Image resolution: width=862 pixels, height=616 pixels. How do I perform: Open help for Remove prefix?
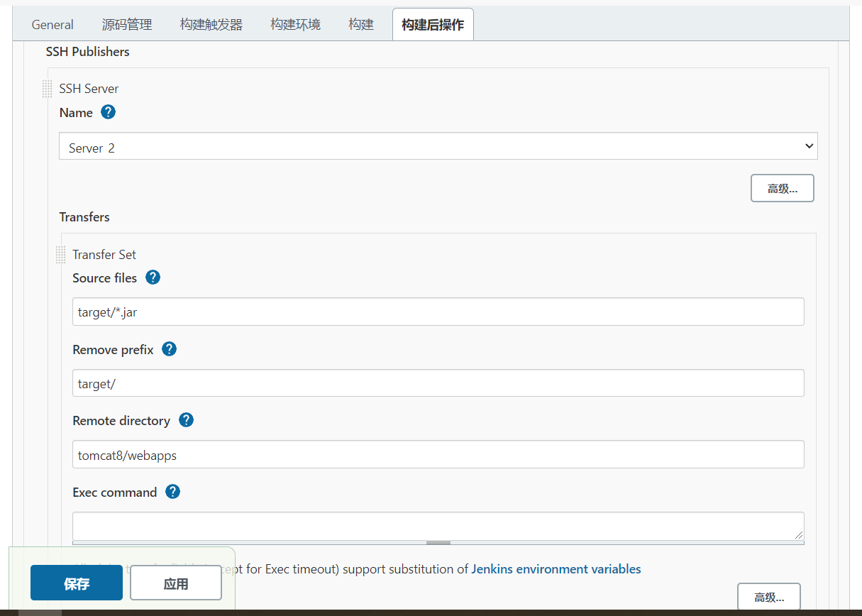pos(169,349)
